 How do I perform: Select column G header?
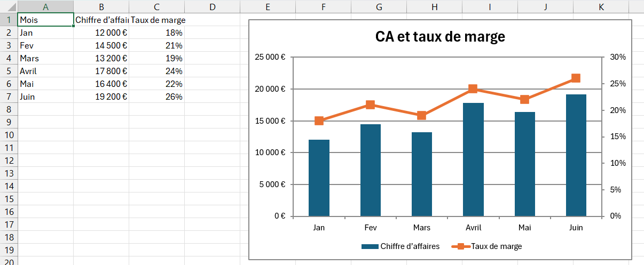coord(379,6)
